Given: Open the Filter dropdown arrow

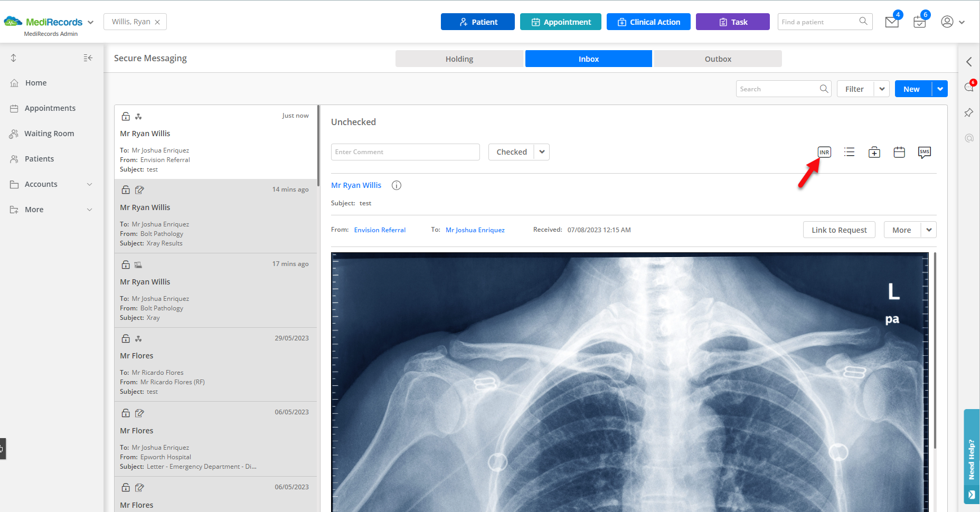Looking at the screenshot, I should [x=882, y=89].
